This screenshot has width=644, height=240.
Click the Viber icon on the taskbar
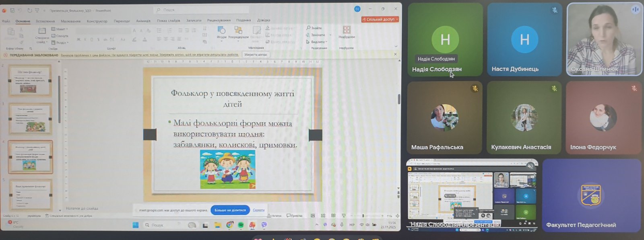tap(264, 225)
